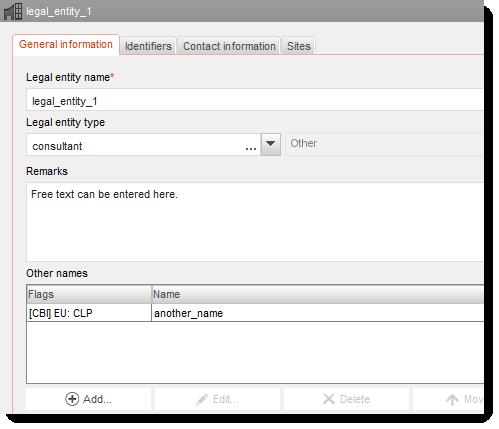499x429 pixels.
Task: Click the Name column header
Action: [317, 294]
